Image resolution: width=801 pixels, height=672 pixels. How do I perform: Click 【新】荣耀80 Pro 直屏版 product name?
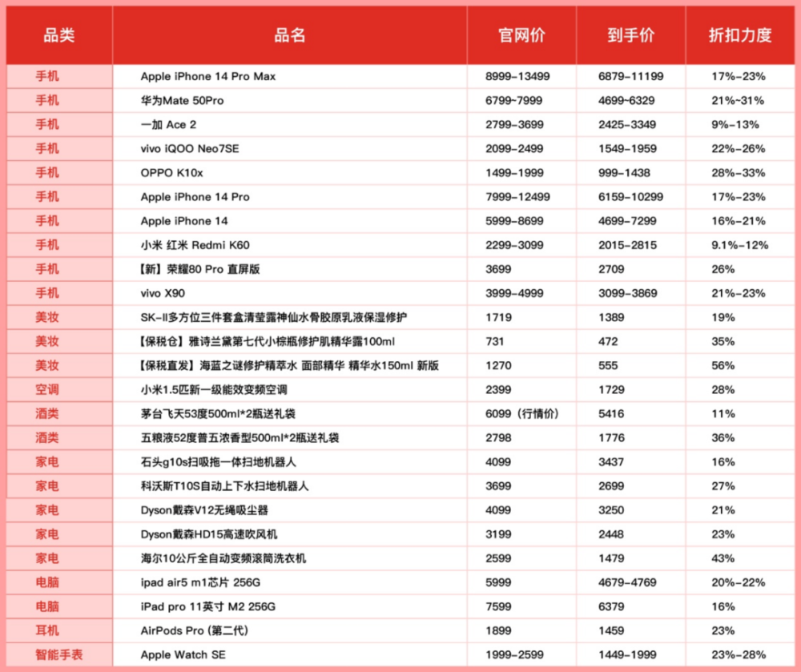199,269
